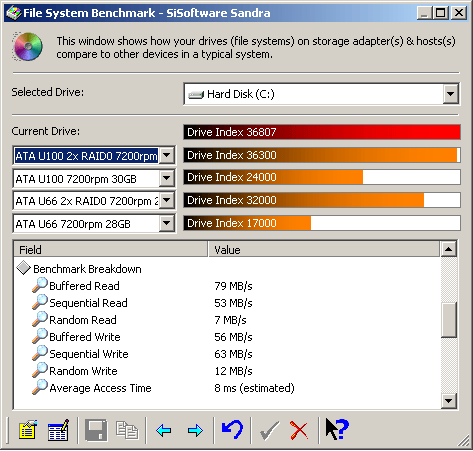The height and width of the screenshot is (451, 473).
Task: Click the Benchmark Breakdown diamond icon
Action: pos(24,268)
